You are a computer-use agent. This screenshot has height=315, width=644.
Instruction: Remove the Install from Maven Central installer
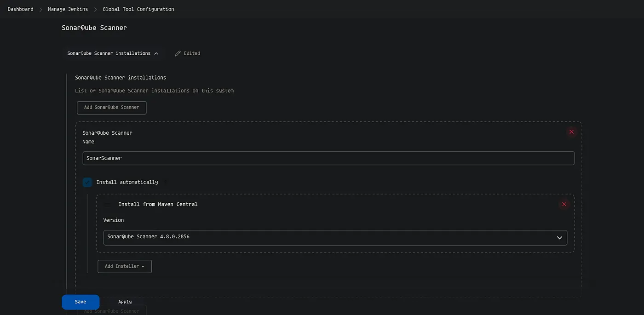point(564,204)
